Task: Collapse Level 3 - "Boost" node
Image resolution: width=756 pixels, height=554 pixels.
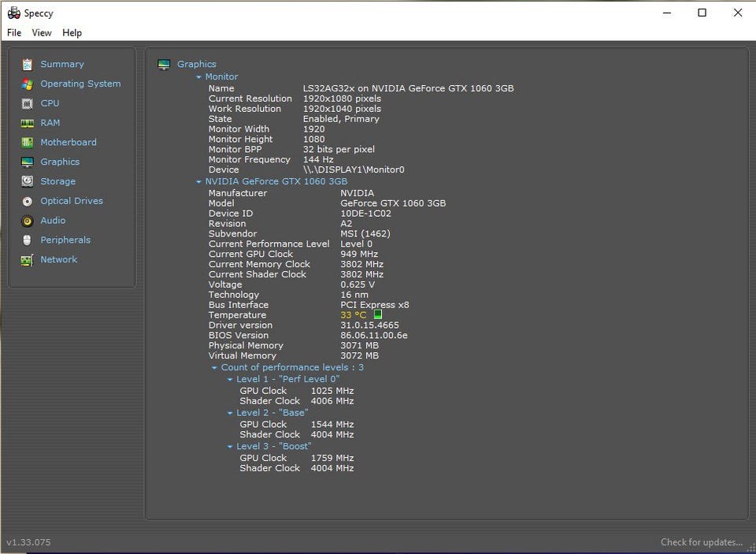Action: [x=230, y=446]
